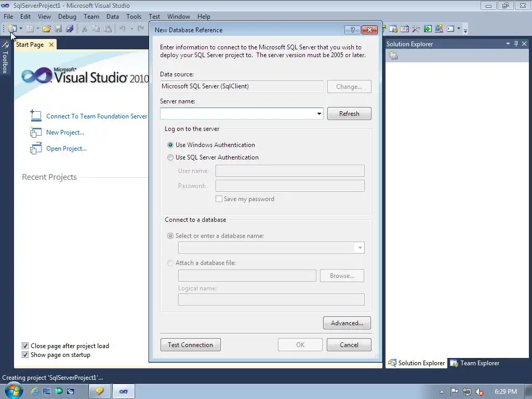This screenshot has height=399, width=532.
Task: Click the dialog help question mark button
Action: (352, 30)
